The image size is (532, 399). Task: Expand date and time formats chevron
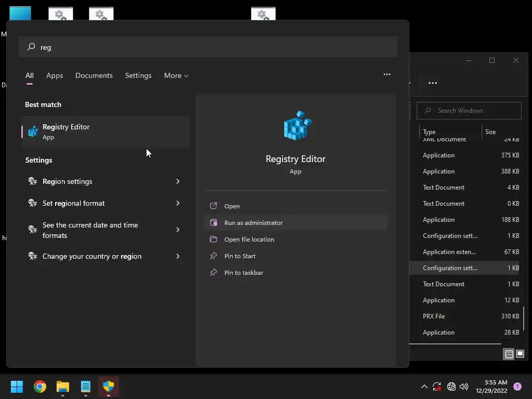click(178, 230)
